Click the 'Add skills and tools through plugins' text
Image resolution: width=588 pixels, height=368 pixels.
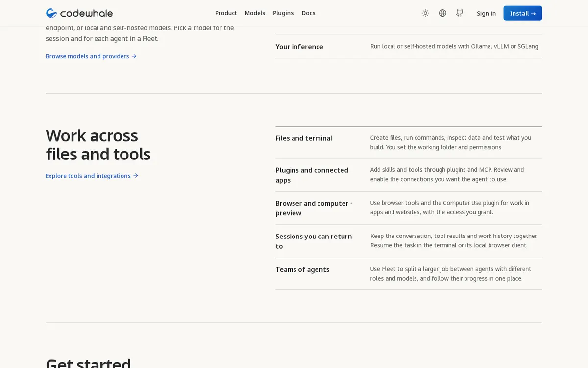(447, 174)
